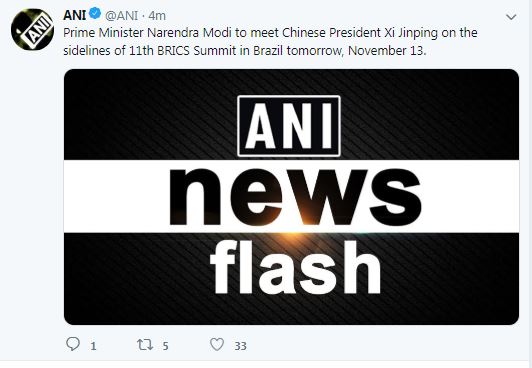Image resolution: width=532 pixels, height=368 pixels.
Task: Retweet using the retweet arrows icon
Action: click(145, 345)
